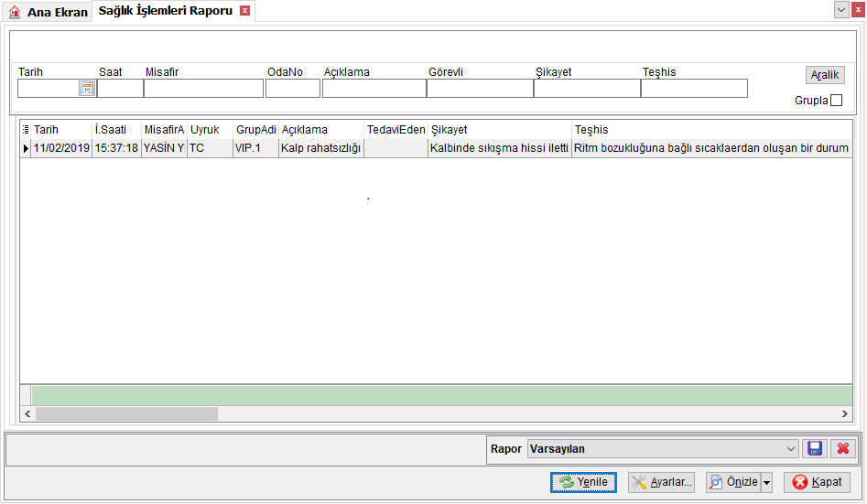Click the scroll left arrow of the grid

click(x=27, y=414)
